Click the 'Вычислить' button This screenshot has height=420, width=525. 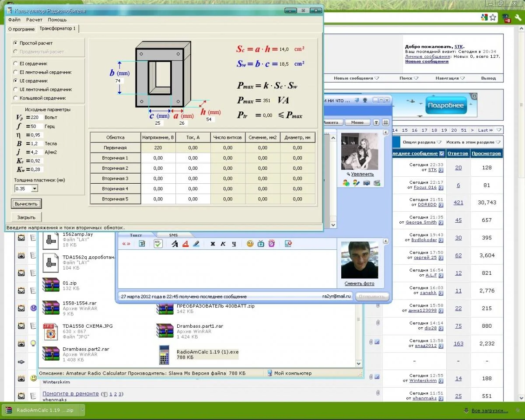pos(27,204)
